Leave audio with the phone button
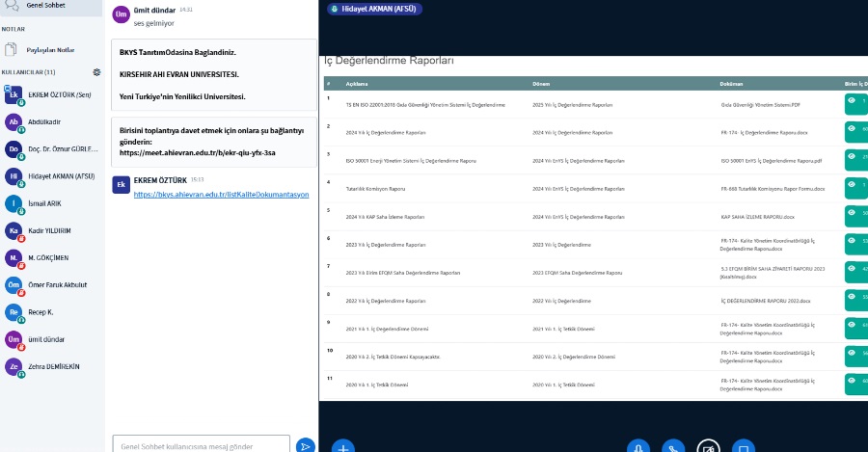 [x=673, y=447]
